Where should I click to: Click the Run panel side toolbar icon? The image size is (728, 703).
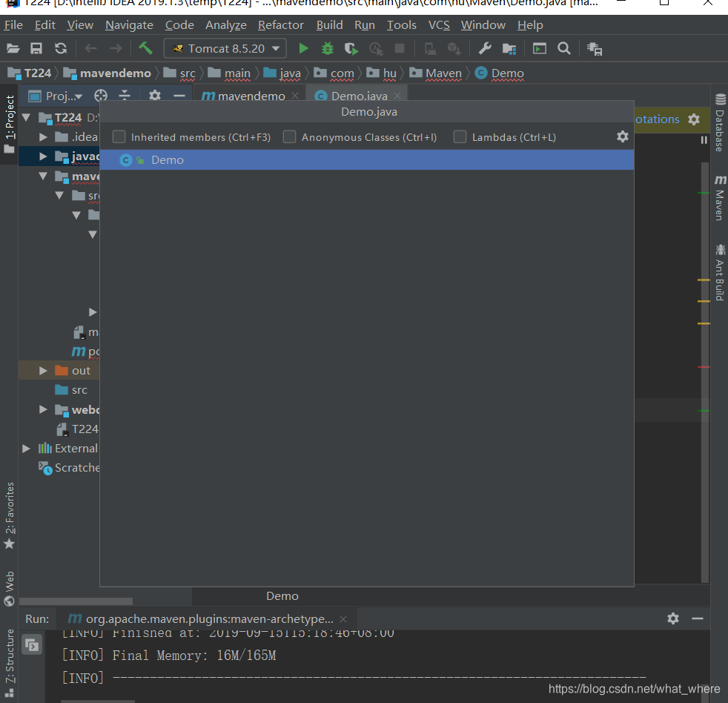(x=32, y=644)
